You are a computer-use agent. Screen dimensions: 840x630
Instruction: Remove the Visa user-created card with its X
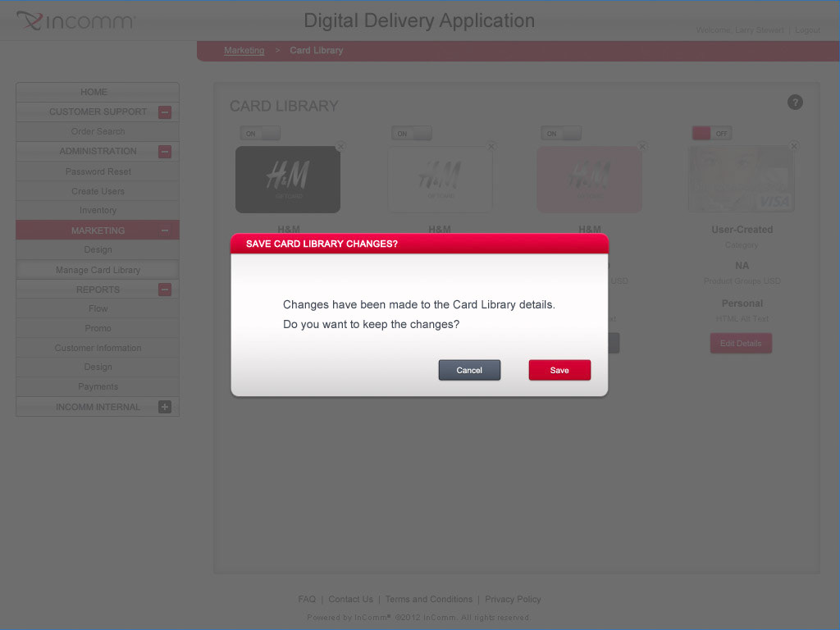pyautogui.click(x=794, y=146)
